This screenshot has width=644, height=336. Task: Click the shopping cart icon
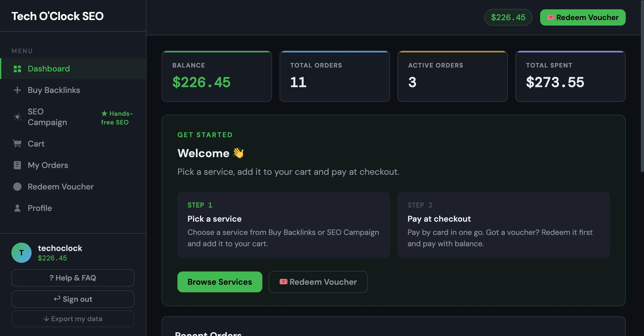[17, 143]
